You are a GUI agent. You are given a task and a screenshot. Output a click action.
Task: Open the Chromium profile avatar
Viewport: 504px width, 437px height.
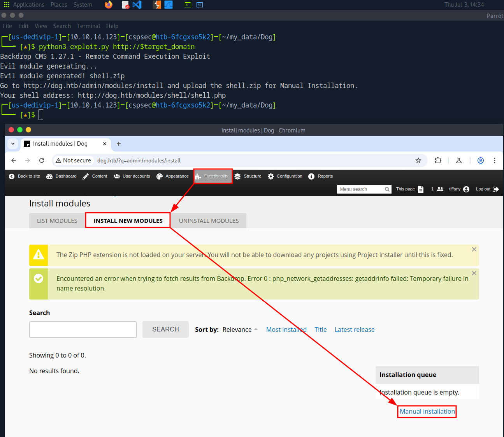point(481,160)
